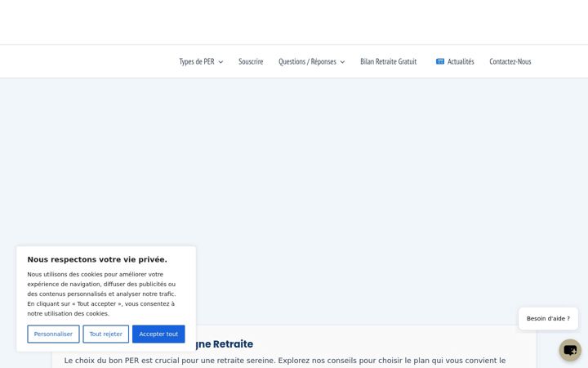Open the Actualités page
The image size is (588, 368).
(461, 61)
